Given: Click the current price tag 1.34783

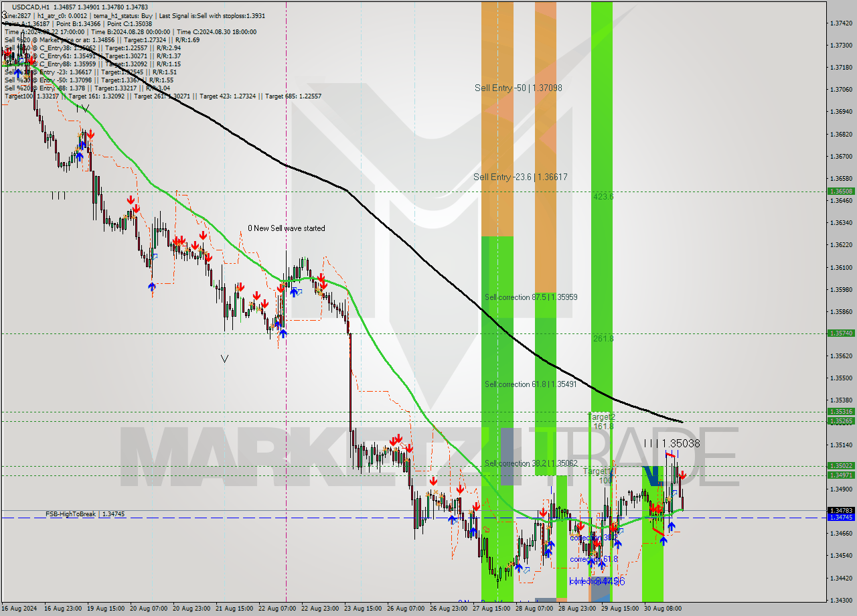Looking at the screenshot, I should (x=840, y=510).
